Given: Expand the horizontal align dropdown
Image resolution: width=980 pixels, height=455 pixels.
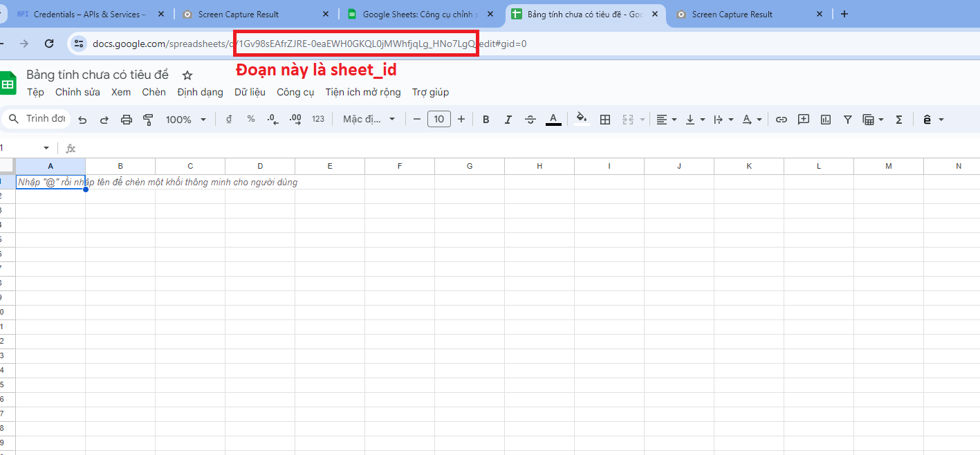Looking at the screenshot, I should tap(666, 120).
